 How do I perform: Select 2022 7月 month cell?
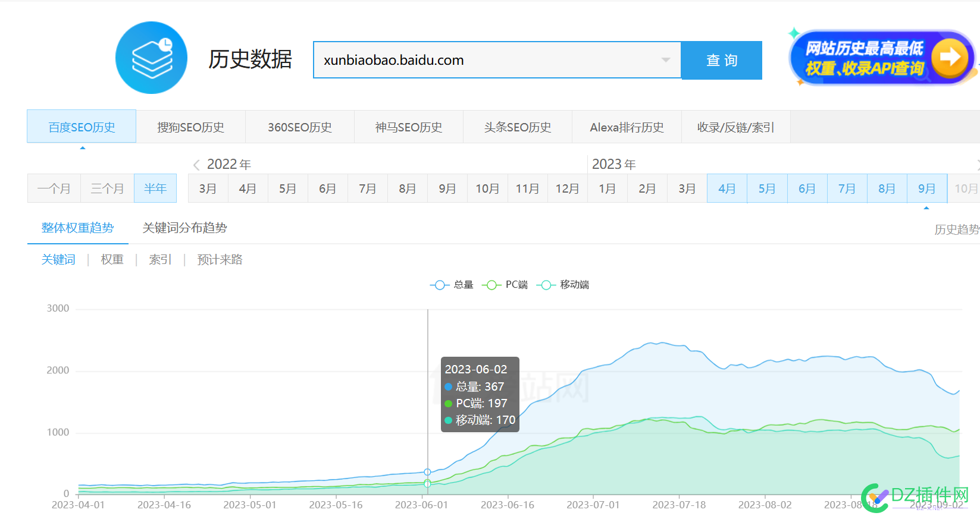point(367,188)
